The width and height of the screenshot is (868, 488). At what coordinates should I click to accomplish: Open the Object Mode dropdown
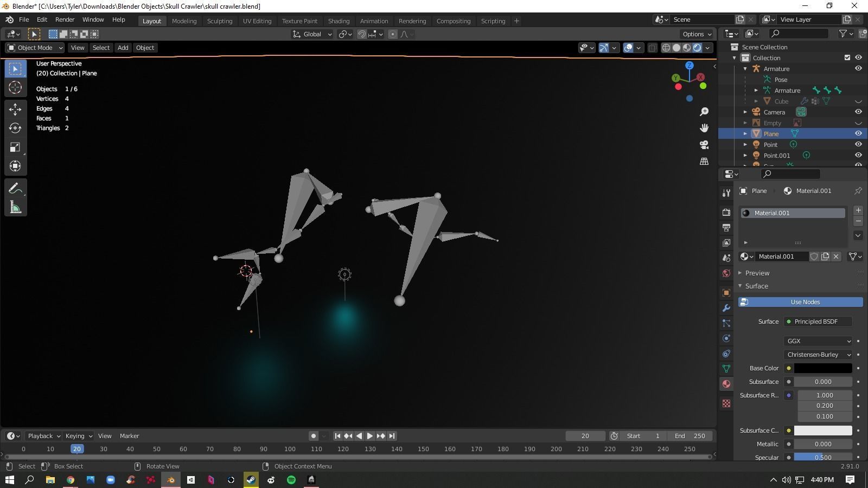click(35, 48)
